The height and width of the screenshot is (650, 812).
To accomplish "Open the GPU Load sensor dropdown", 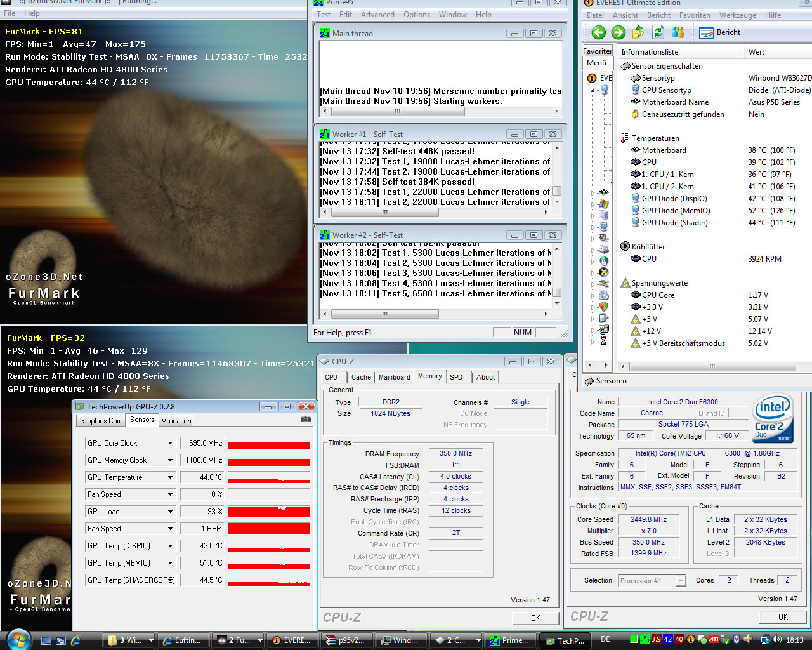I will pyautogui.click(x=170, y=512).
